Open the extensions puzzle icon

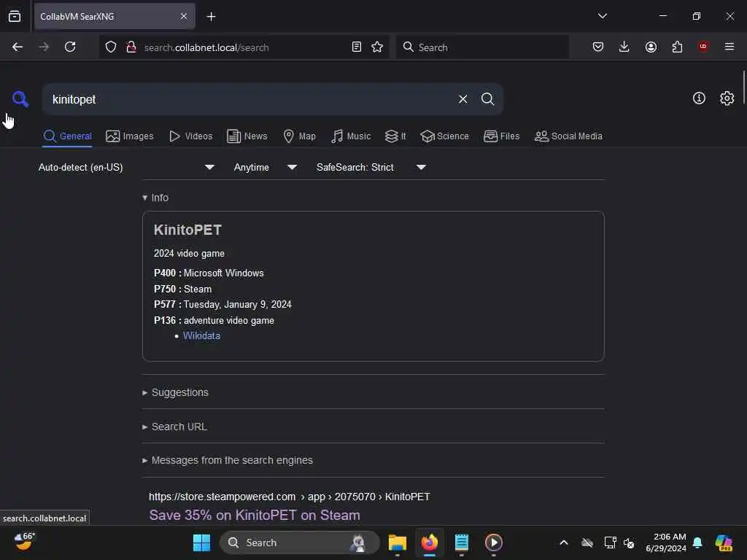click(677, 47)
